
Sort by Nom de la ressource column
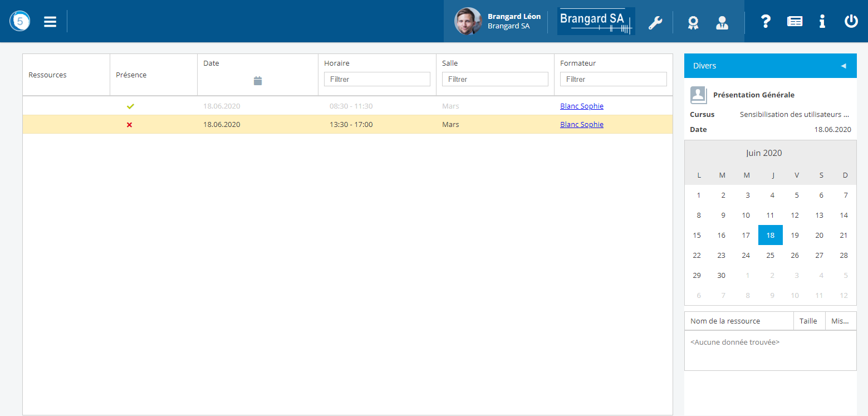point(725,321)
